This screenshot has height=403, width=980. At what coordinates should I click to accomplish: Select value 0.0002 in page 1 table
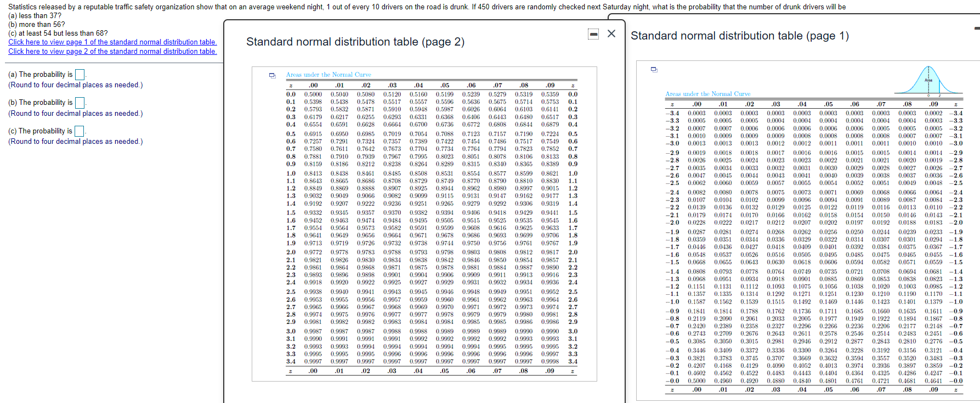click(933, 113)
